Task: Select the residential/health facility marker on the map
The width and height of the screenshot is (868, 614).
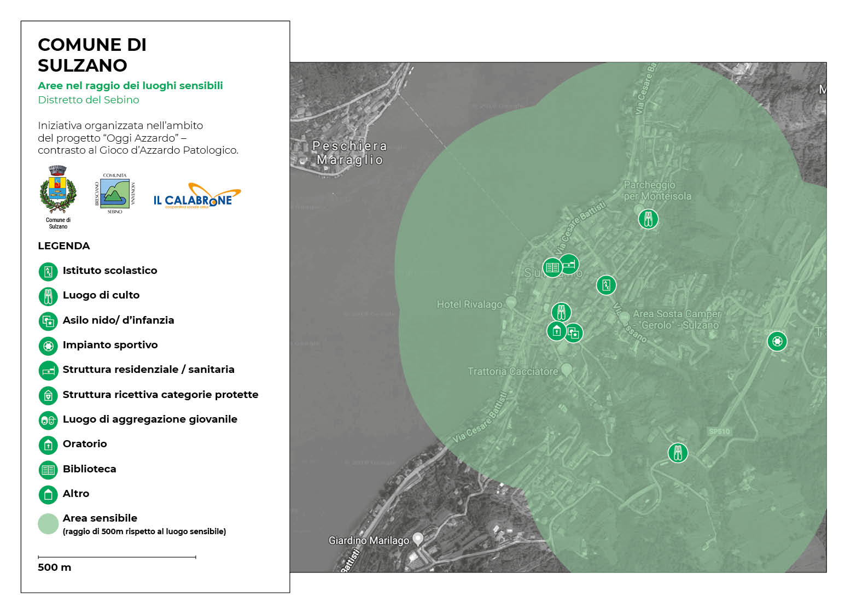Action: [x=569, y=264]
